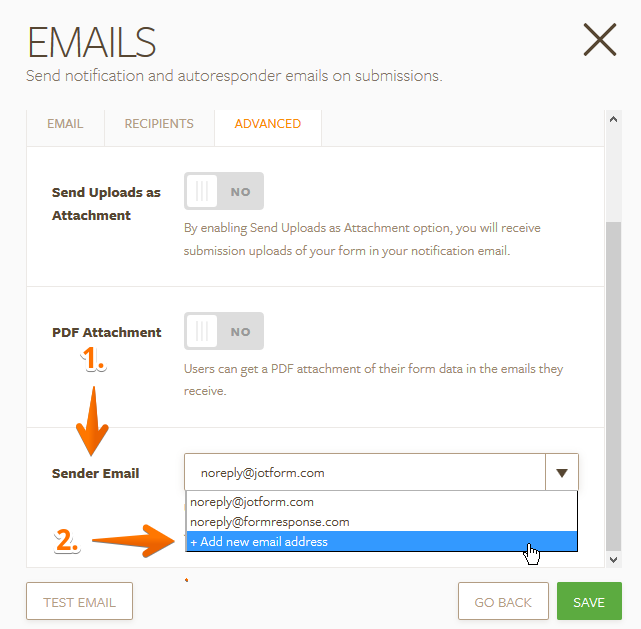This screenshot has height=629, width=641.
Task: Click the vertical scrollbar thumb
Action: click(614, 385)
